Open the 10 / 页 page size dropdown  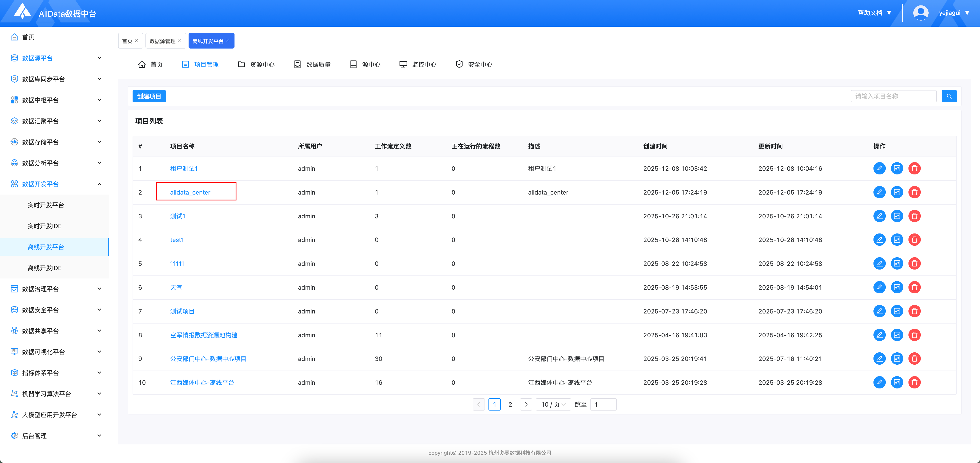click(x=553, y=404)
